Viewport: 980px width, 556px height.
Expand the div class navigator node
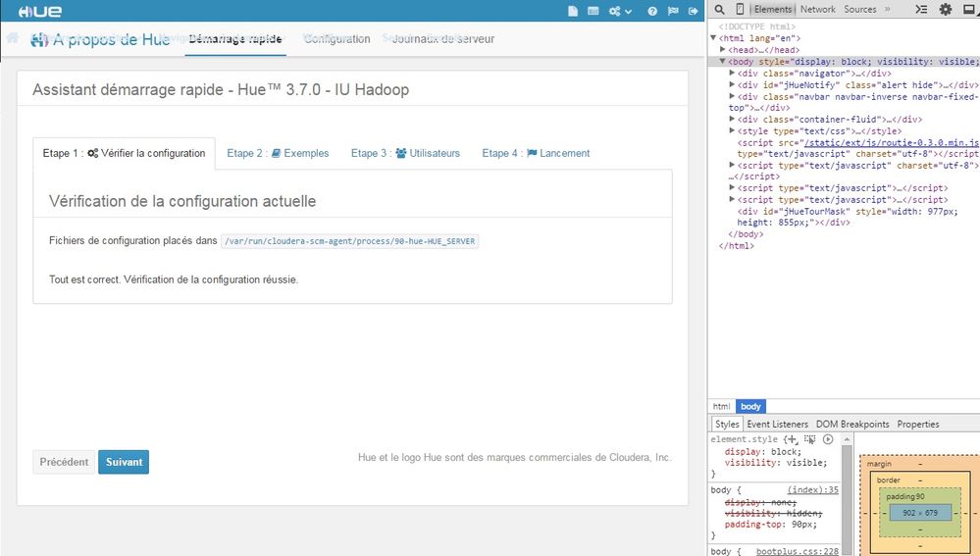point(732,74)
